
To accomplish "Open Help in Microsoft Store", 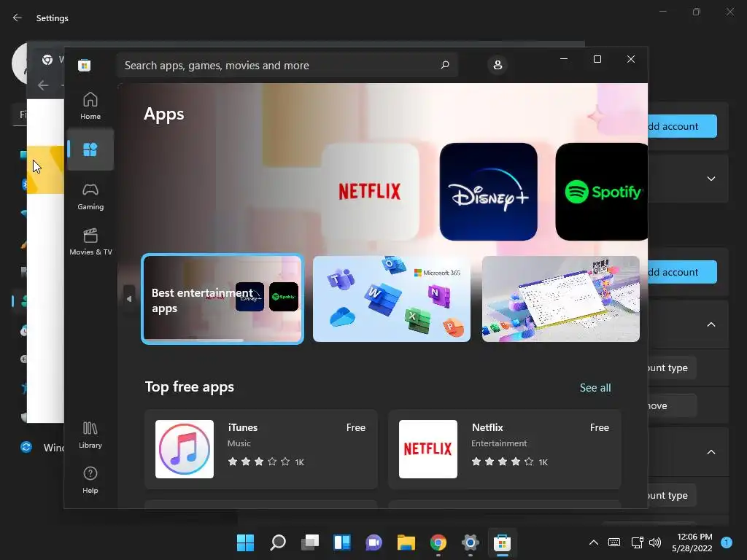I will [x=90, y=480].
